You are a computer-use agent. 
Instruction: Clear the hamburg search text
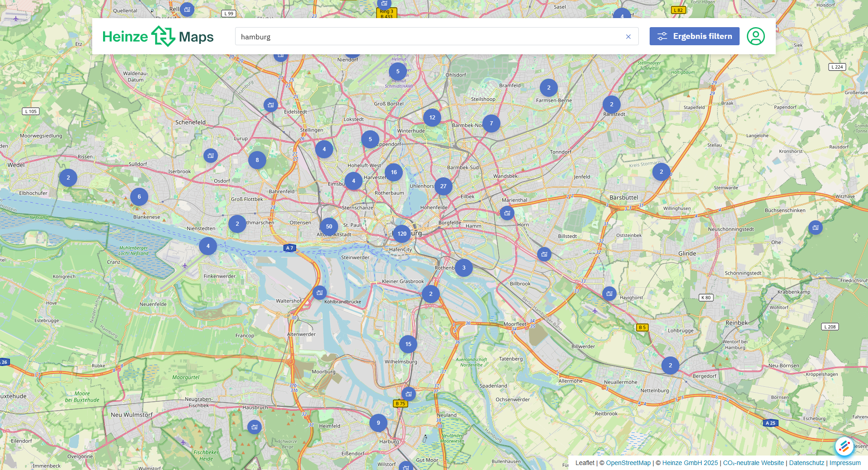pos(628,37)
